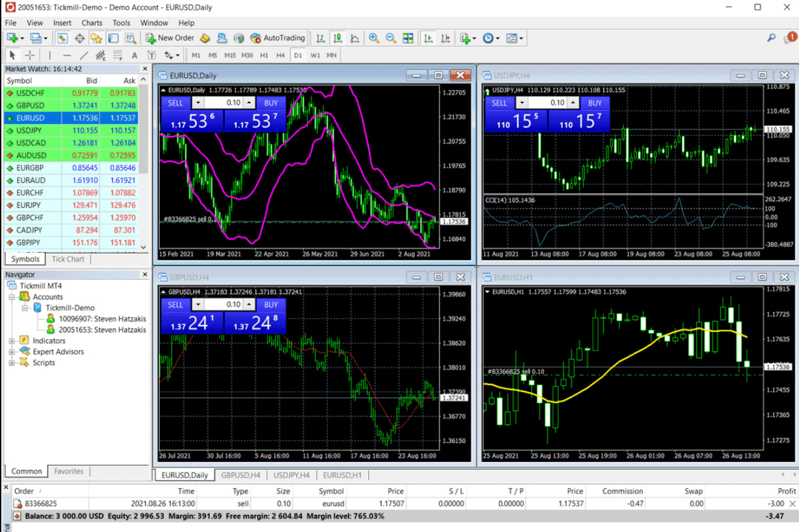Select the trendline drawing tool
Screen dimensions: 799x532
pos(84,56)
